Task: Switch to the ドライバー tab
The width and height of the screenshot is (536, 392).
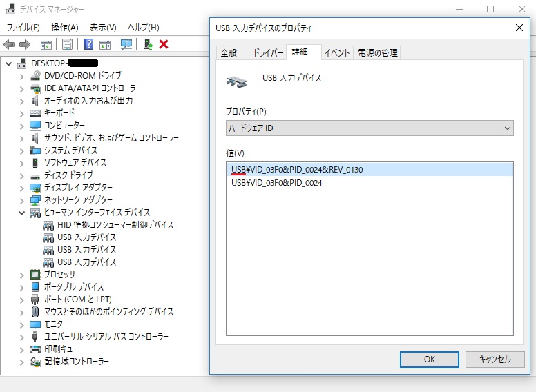Action: [268, 53]
